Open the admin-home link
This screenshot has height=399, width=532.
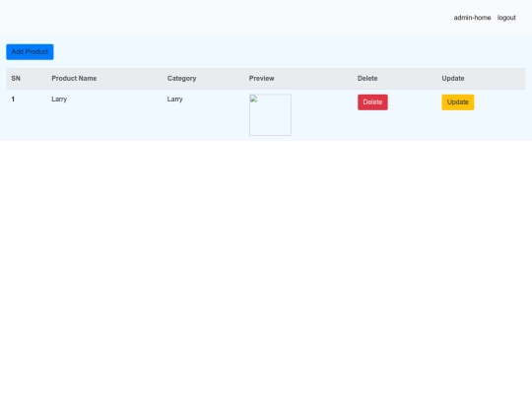click(x=472, y=18)
